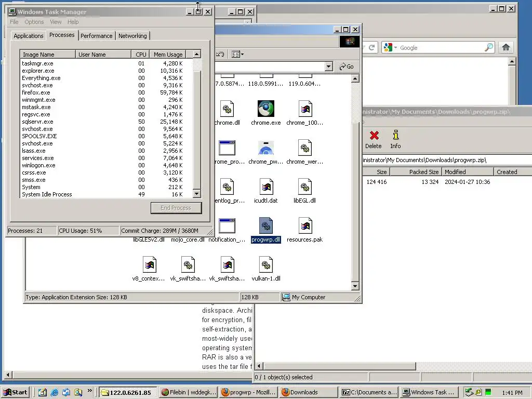Screen dimensions: 532x399
Task: Select the resources.pak file icon
Action: (304, 225)
